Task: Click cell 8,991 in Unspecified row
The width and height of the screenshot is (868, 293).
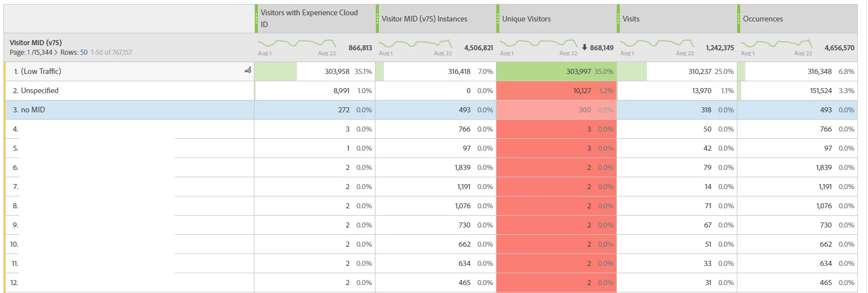Action: click(x=315, y=91)
